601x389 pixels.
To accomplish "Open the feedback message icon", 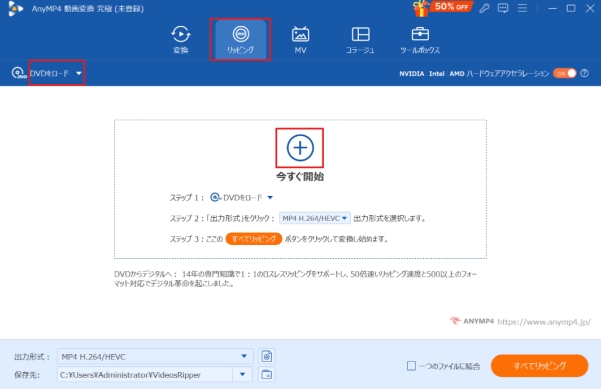I will coord(503,8).
